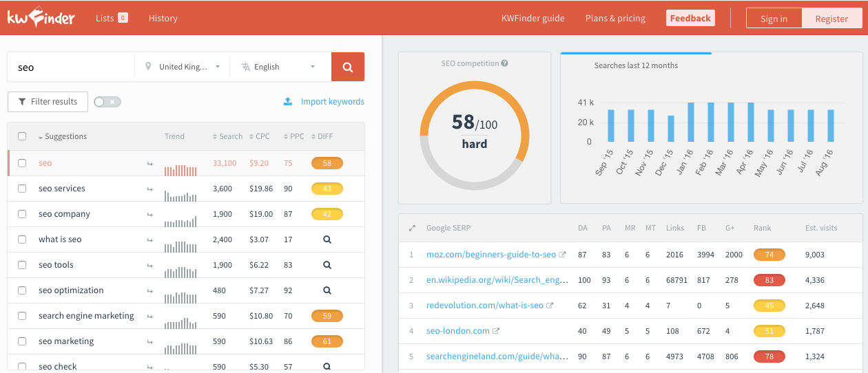Click the 58 difficulty badge for seo
Screen dimensions: 868x373
click(327, 163)
